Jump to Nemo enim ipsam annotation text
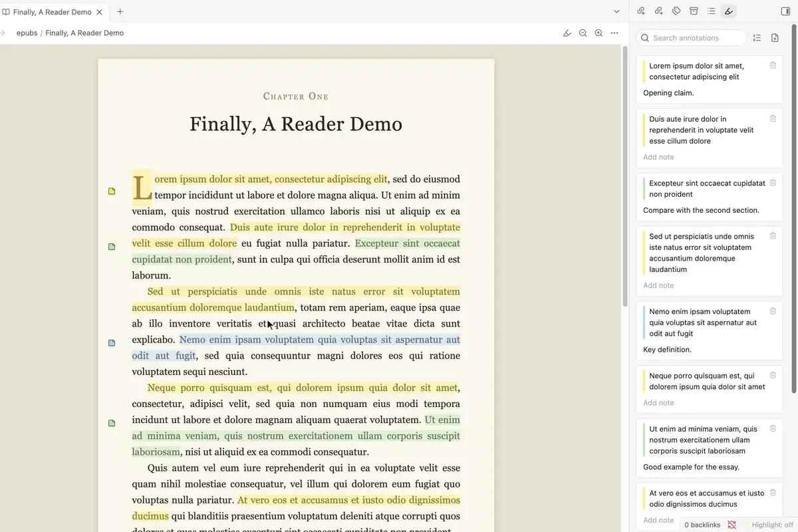The height and width of the screenshot is (532, 798). click(x=703, y=323)
